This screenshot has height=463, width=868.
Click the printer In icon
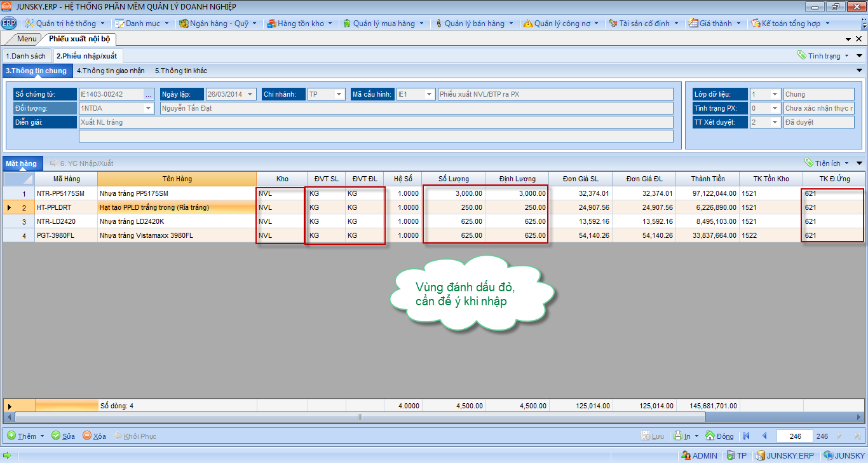(x=678, y=436)
